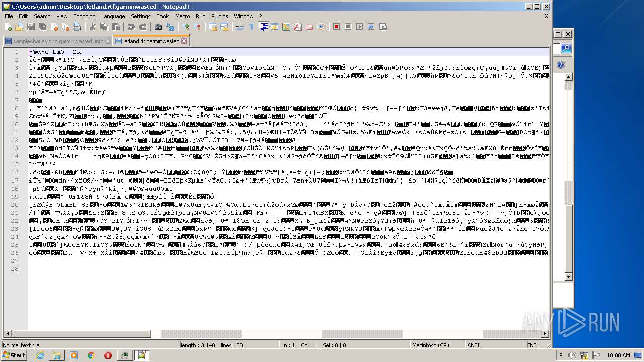Open the Search menu
Viewport: 644px width, 362px height.
[42, 16]
